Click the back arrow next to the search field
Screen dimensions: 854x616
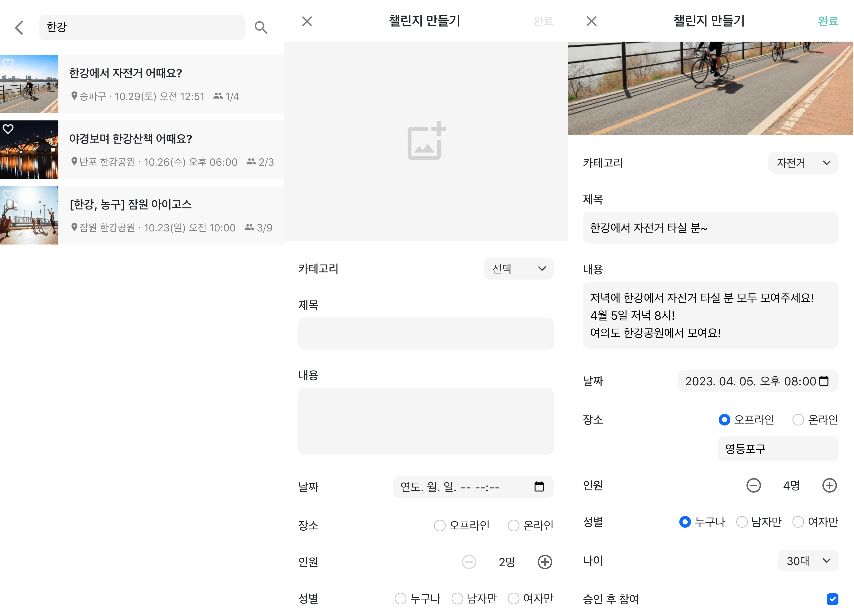pos(18,27)
